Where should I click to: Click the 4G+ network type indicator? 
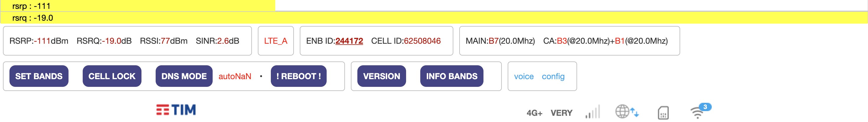point(534,113)
